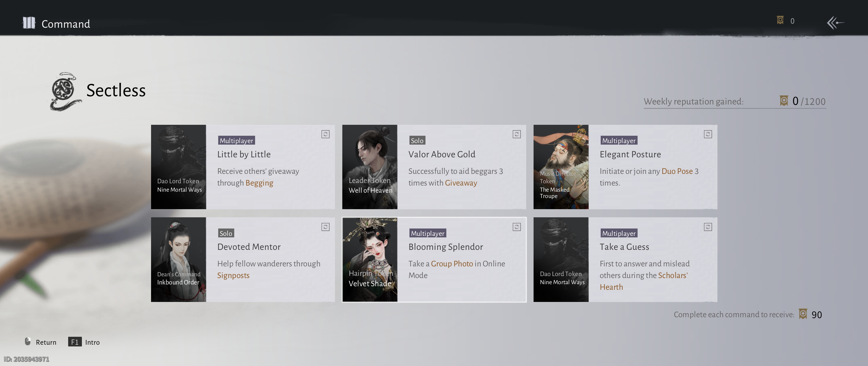Open the Signposts link
Screen dimensions: 868x366
click(233, 276)
